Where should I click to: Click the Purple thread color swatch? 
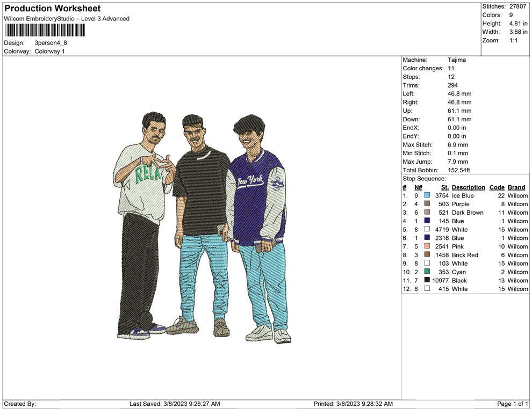point(427,203)
